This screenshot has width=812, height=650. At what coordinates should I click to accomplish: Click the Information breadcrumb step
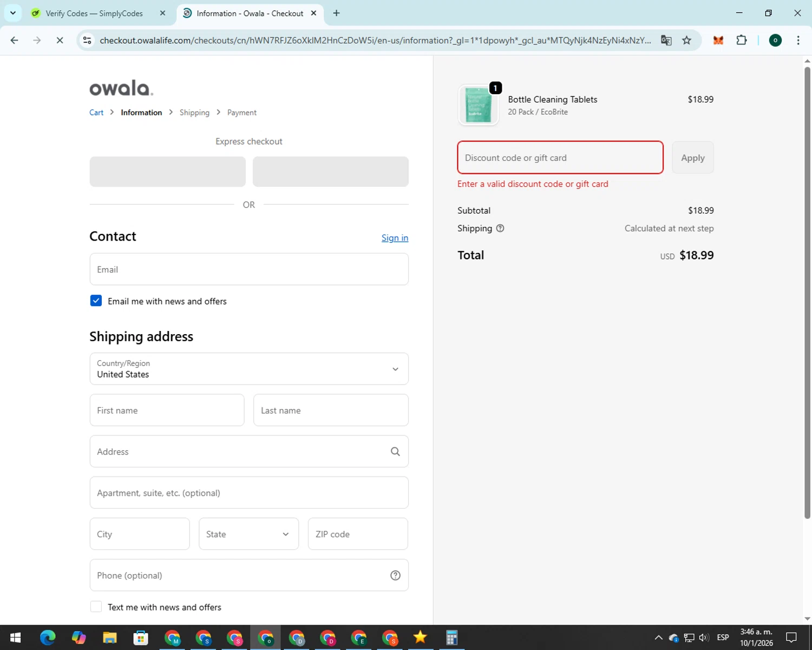pos(141,113)
